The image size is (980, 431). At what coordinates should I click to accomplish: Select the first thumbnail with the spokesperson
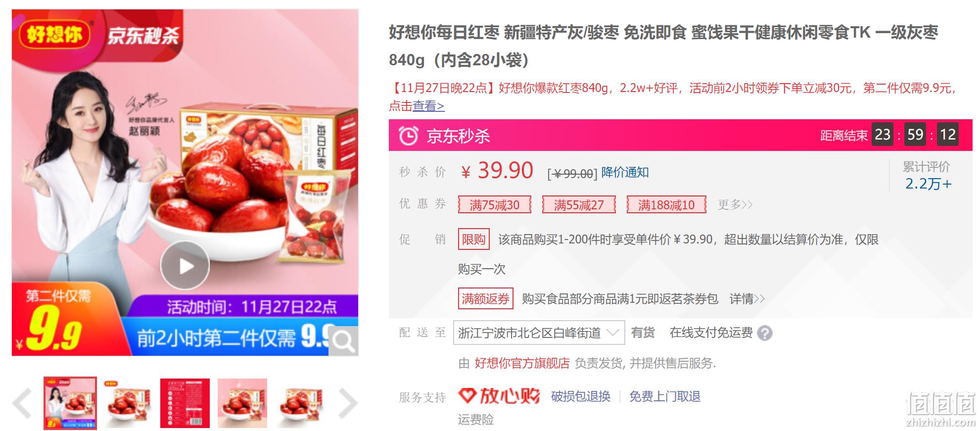(70, 403)
